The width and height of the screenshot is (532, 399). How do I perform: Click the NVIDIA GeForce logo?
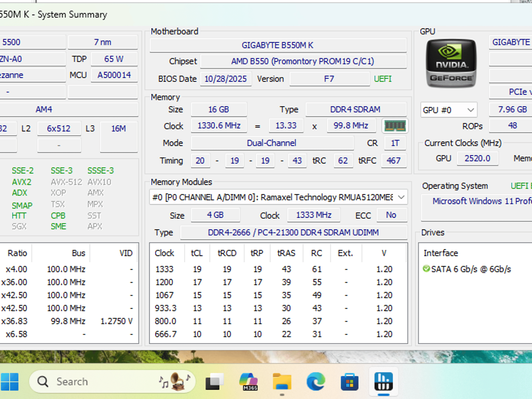451,63
